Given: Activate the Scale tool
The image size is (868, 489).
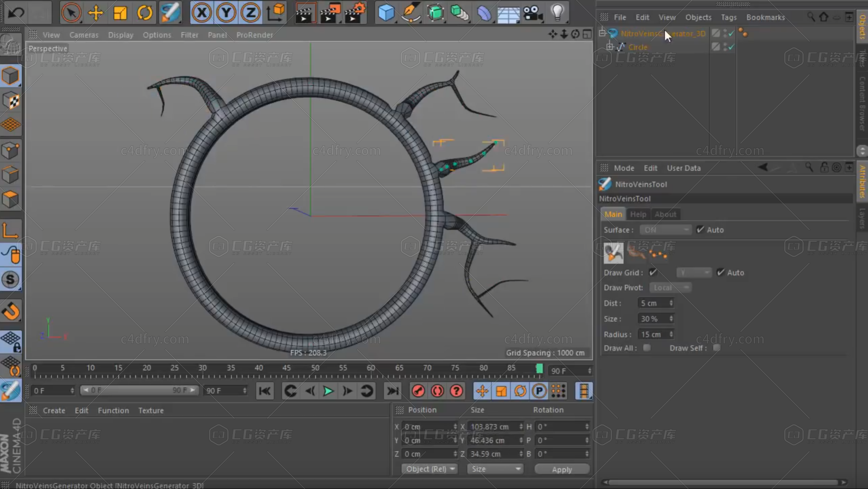Looking at the screenshot, I should click(120, 13).
